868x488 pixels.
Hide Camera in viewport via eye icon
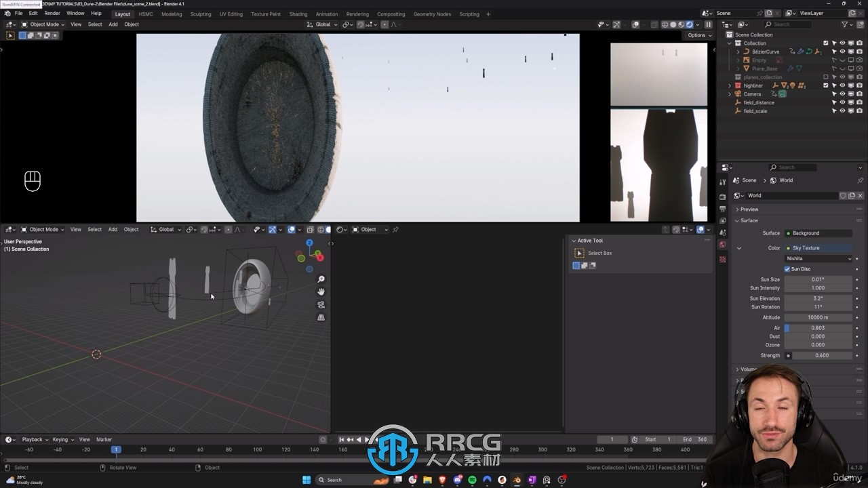[x=843, y=94]
